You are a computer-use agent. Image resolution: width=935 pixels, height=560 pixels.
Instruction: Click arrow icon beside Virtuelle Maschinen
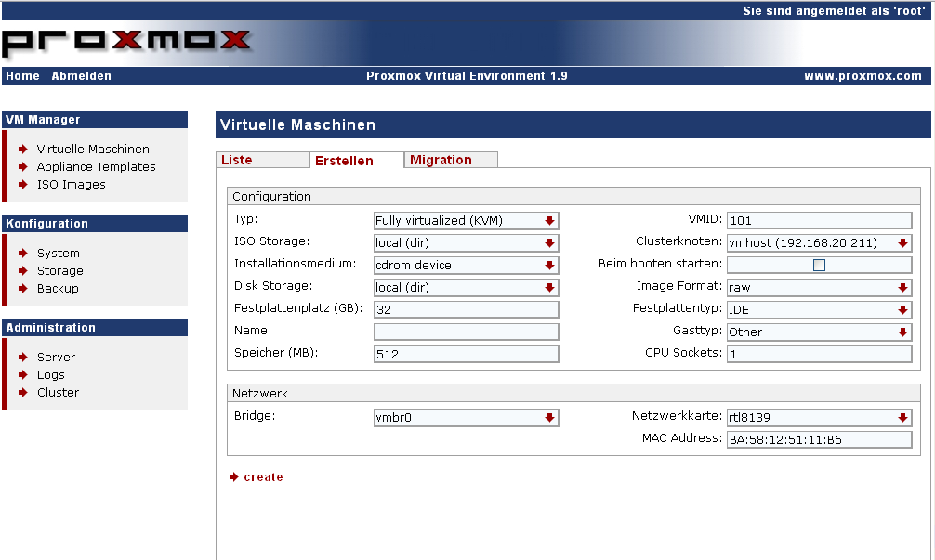(23, 149)
